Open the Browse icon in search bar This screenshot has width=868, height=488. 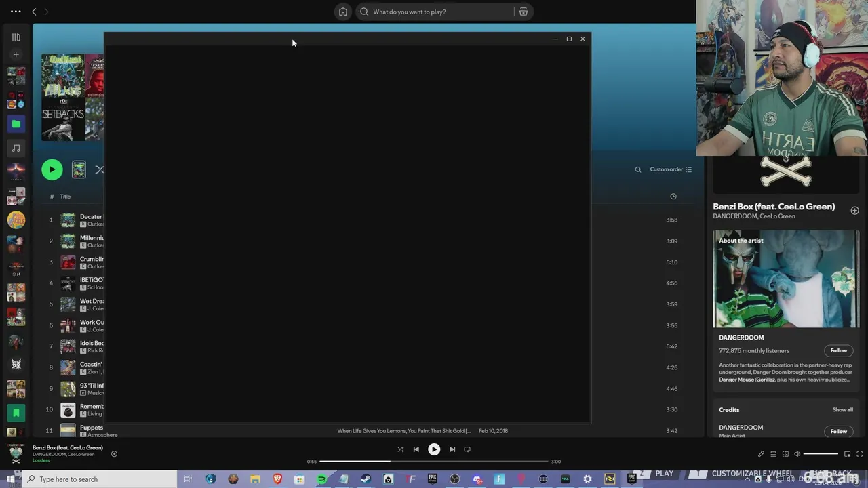coord(524,12)
